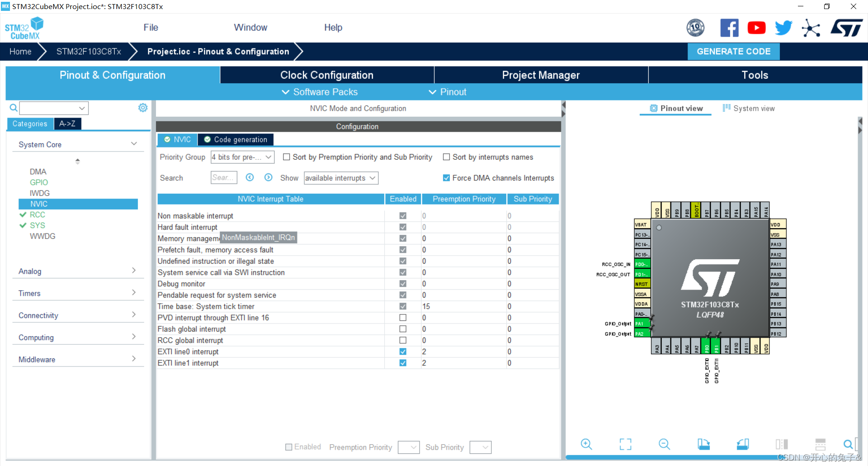Enable Sort by Premption Priority and Sub Priority

pyautogui.click(x=287, y=157)
